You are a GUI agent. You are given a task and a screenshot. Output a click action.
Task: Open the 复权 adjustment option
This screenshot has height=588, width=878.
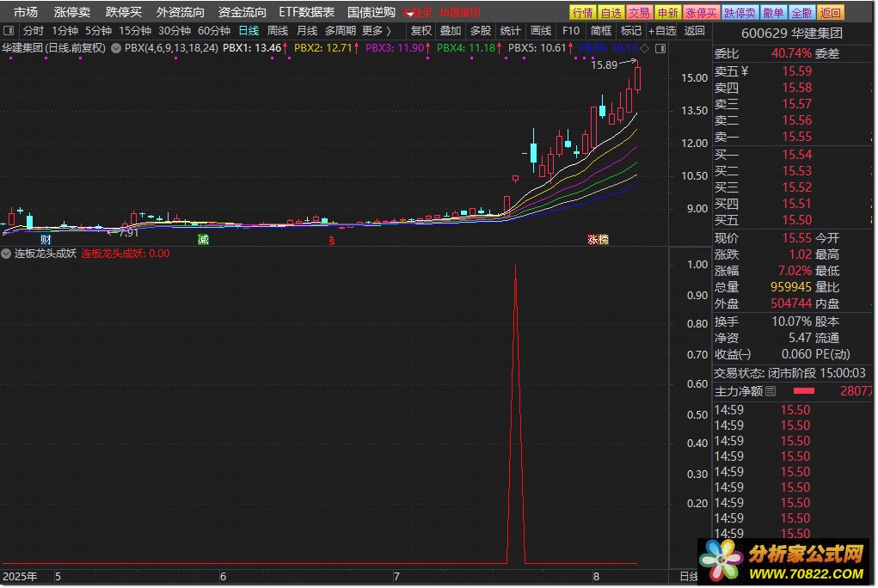coord(421,31)
